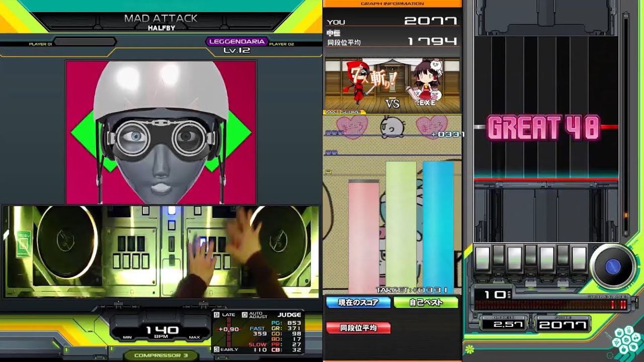The height and width of the screenshot is (362, 644).
Task: Click the YOU score value 2077
Action: (431, 21)
